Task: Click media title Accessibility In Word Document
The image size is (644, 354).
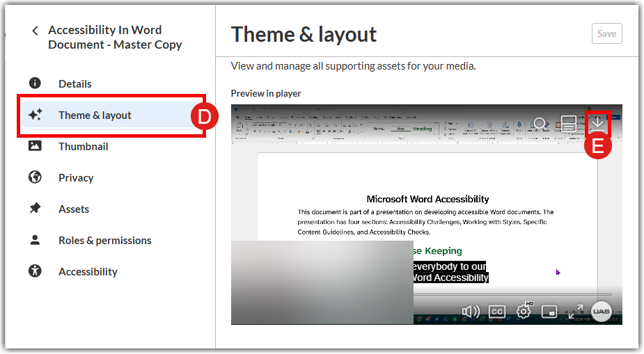Action: pos(115,38)
